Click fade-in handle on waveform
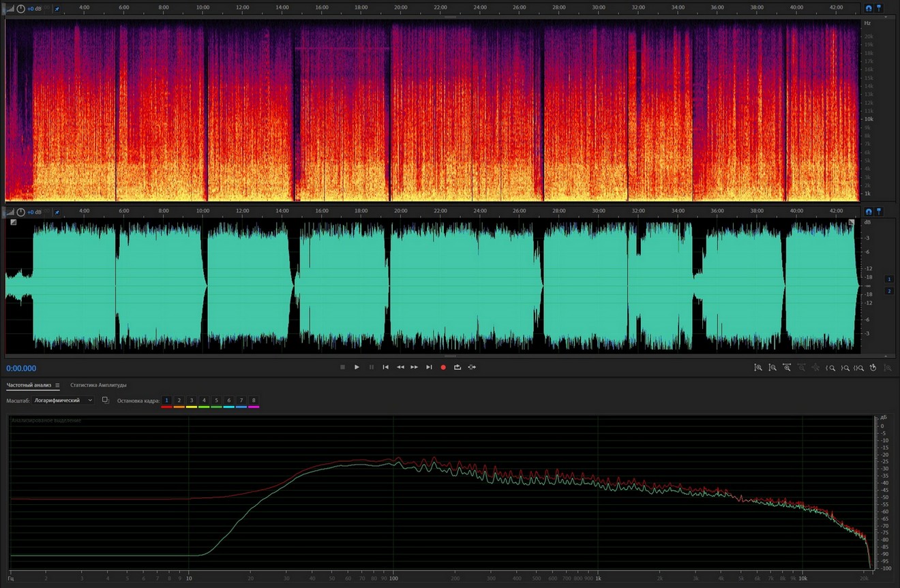Image resolution: width=900 pixels, height=588 pixels. tap(12, 222)
